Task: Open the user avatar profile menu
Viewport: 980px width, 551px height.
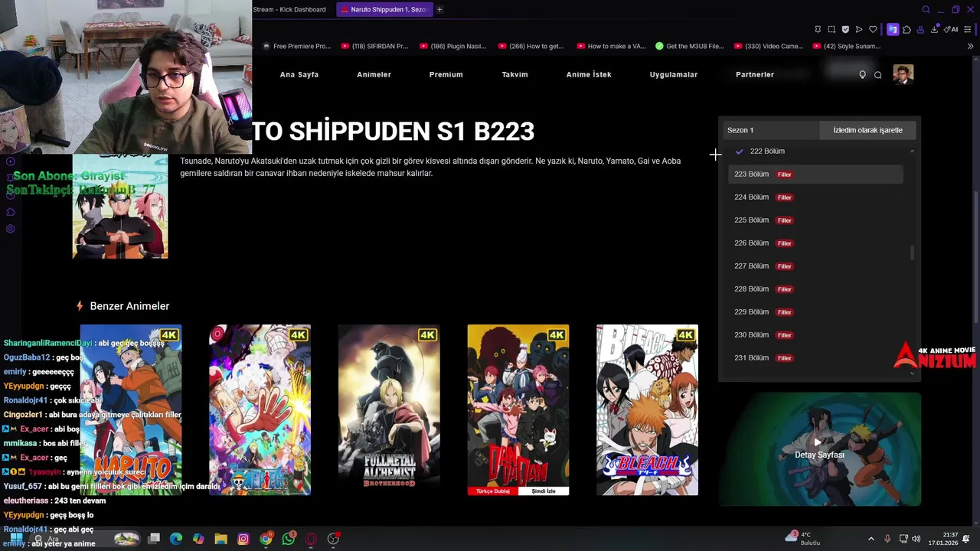Action: [903, 74]
